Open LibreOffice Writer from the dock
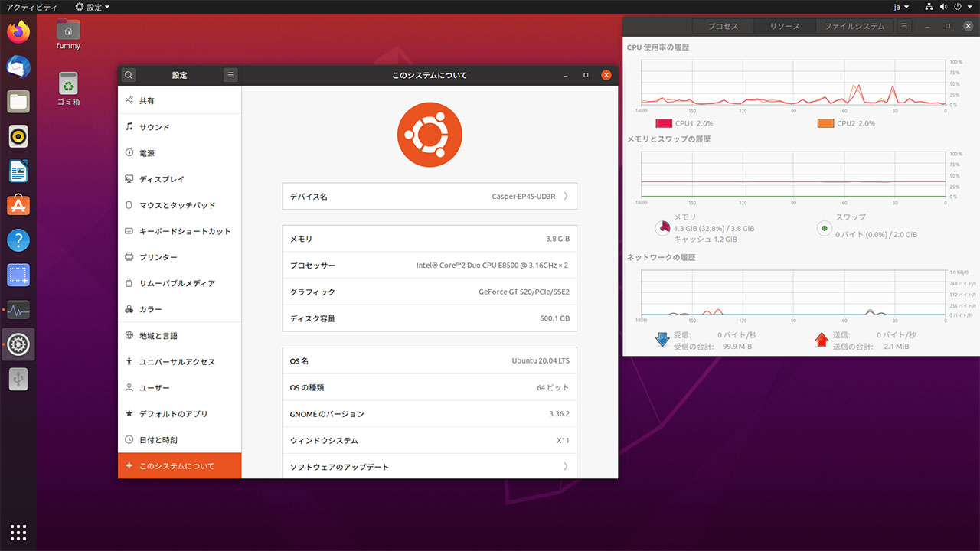Viewport: 980px width, 551px height. (18, 171)
